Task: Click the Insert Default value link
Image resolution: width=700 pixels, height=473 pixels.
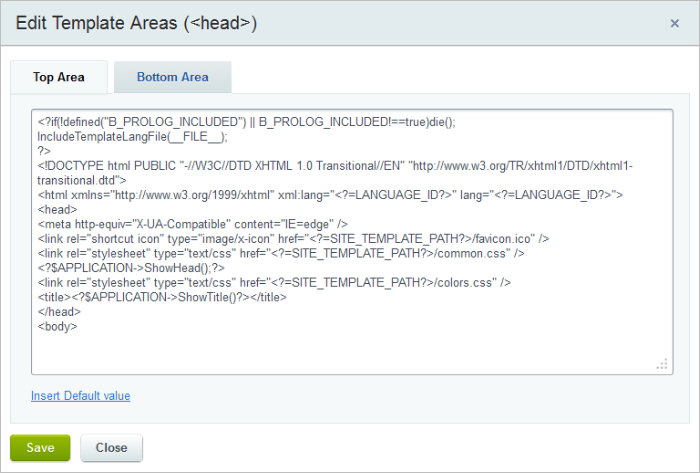Action: (80, 396)
